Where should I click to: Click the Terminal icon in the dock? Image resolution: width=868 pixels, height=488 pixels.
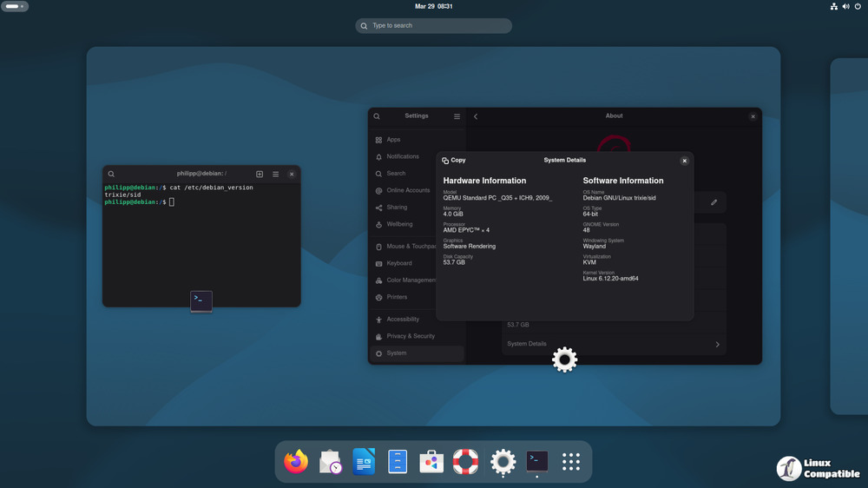(x=537, y=461)
